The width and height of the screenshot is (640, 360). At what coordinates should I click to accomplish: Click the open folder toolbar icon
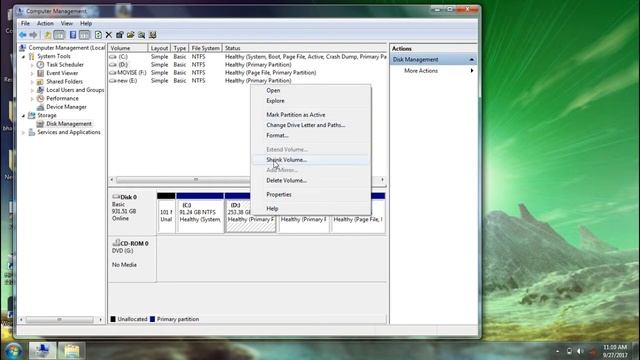click(131, 35)
